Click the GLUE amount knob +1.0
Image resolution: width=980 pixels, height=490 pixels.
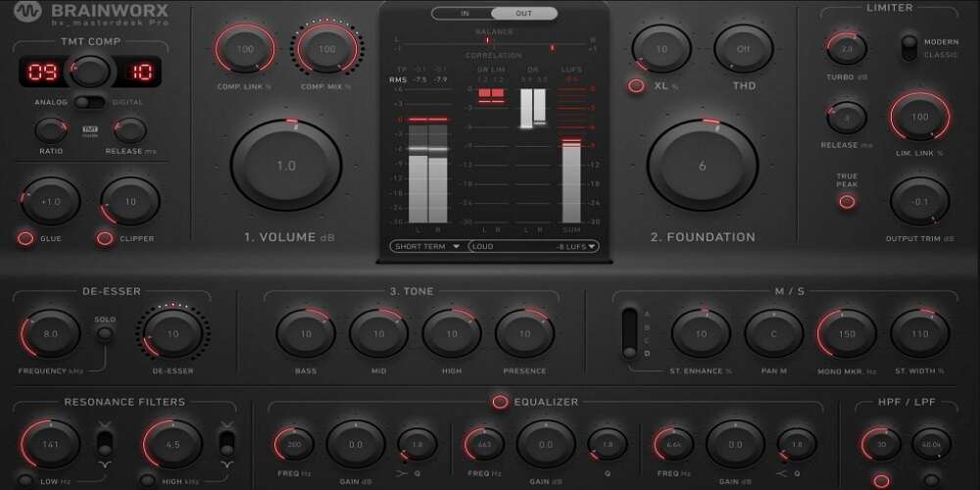pyautogui.click(x=51, y=201)
